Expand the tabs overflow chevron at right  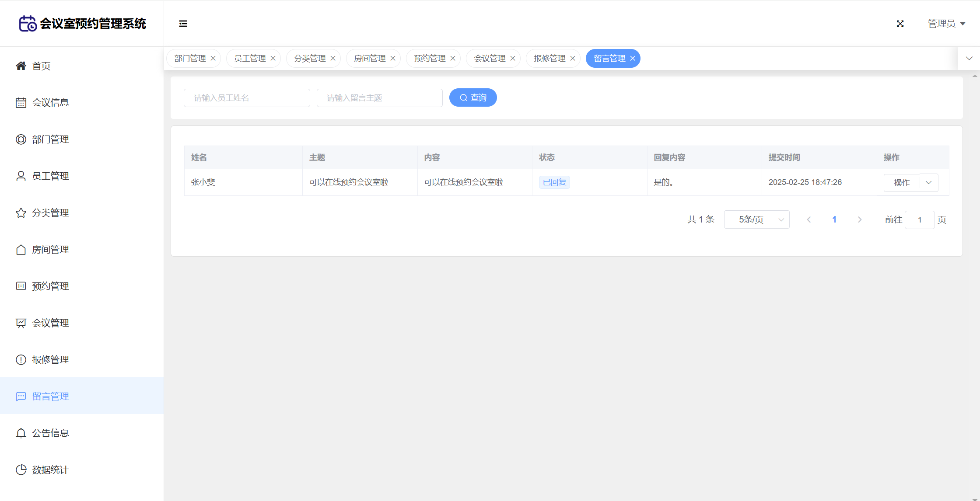click(969, 59)
